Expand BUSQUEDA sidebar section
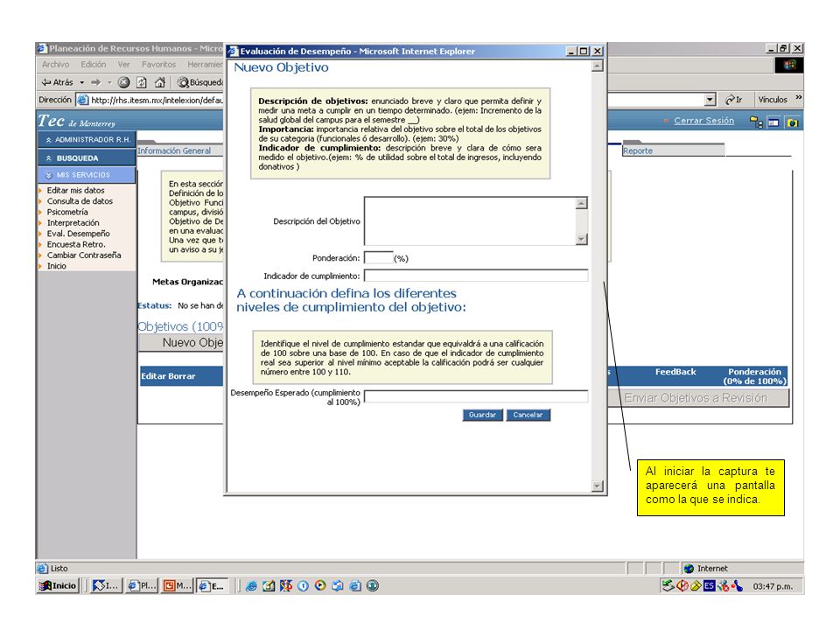Screen dimensions: 840x630 (x=87, y=158)
